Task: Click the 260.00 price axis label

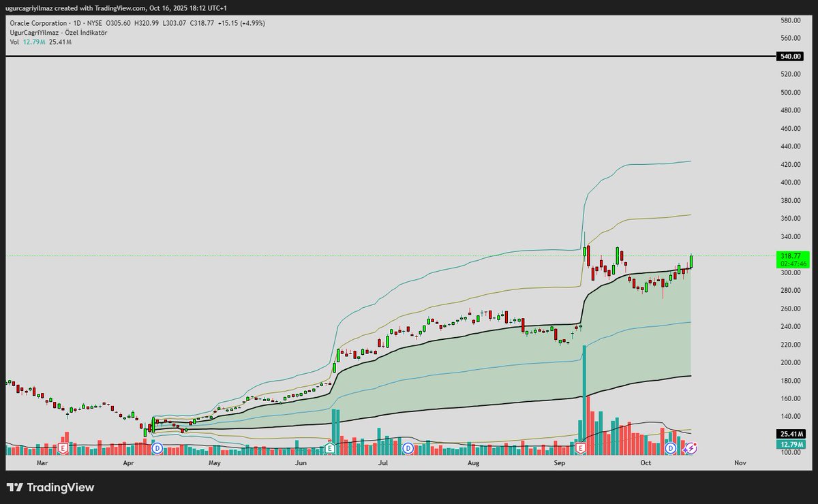Action: (790, 309)
